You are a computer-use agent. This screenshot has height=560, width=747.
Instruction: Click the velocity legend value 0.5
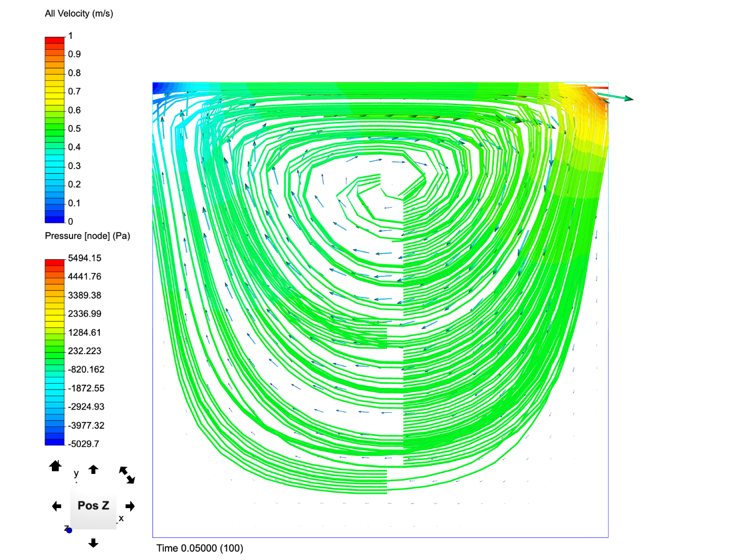click(x=74, y=129)
